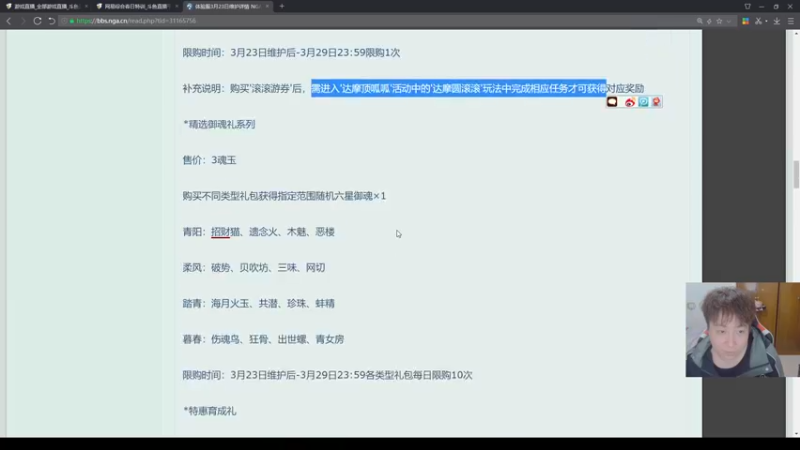Screen dimensions: 800x450
Task: Click the comment bubble share icon
Action: pos(612,102)
